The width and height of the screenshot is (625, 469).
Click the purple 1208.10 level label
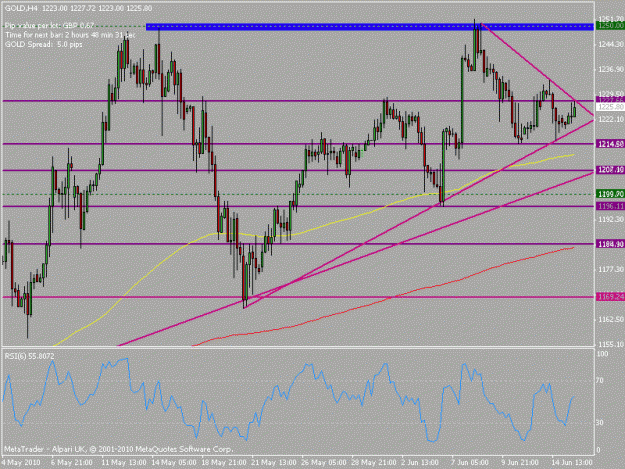point(610,170)
